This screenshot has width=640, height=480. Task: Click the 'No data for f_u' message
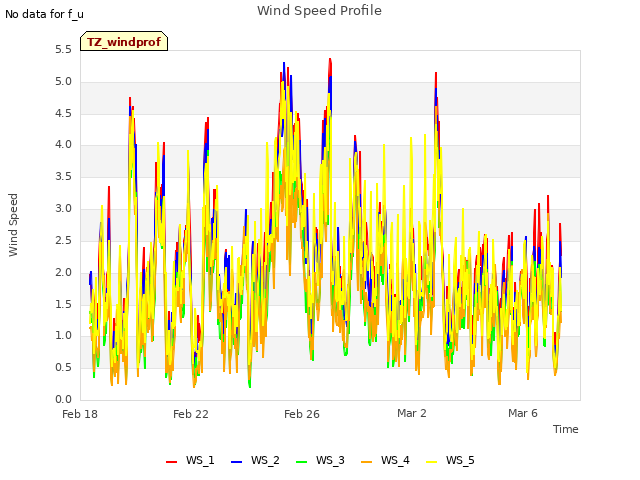pyautogui.click(x=44, y=14)
